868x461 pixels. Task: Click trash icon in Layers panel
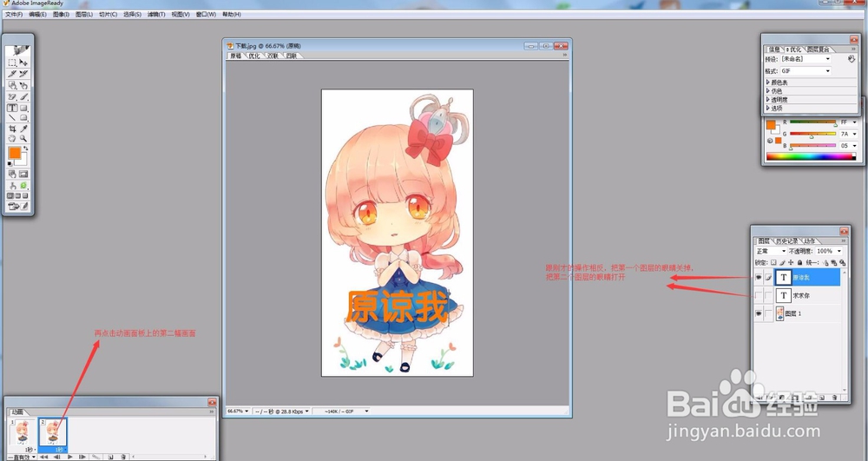pyautogui.click(x=834, y=398)
